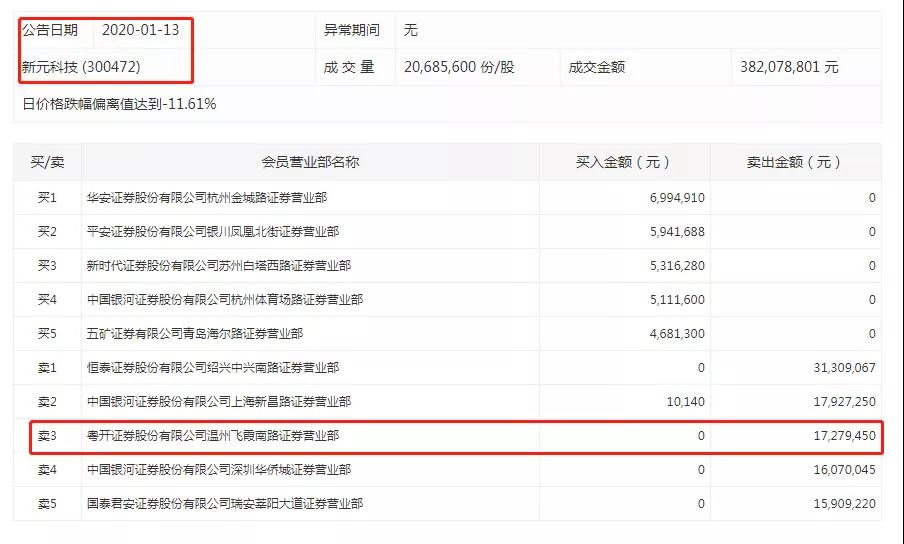Select buy amount 4,681,300

pos(677,334)
